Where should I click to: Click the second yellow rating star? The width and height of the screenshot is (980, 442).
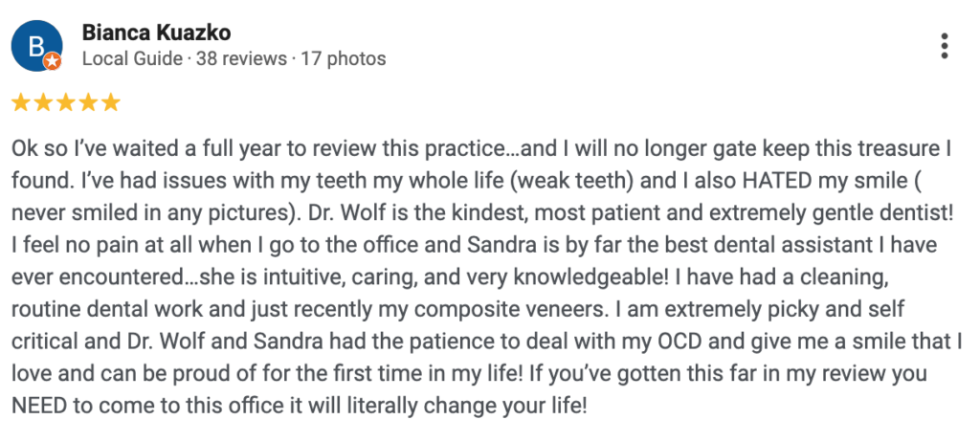point(42,102)
